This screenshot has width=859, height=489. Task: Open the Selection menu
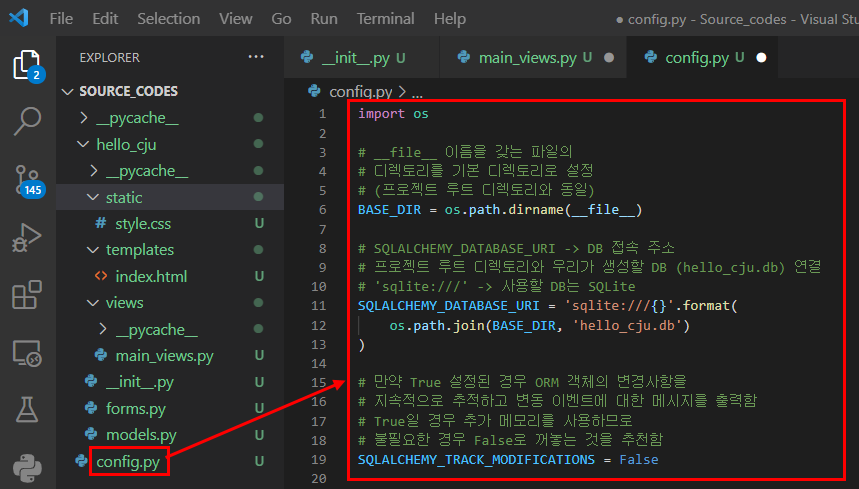click(169, 19)
